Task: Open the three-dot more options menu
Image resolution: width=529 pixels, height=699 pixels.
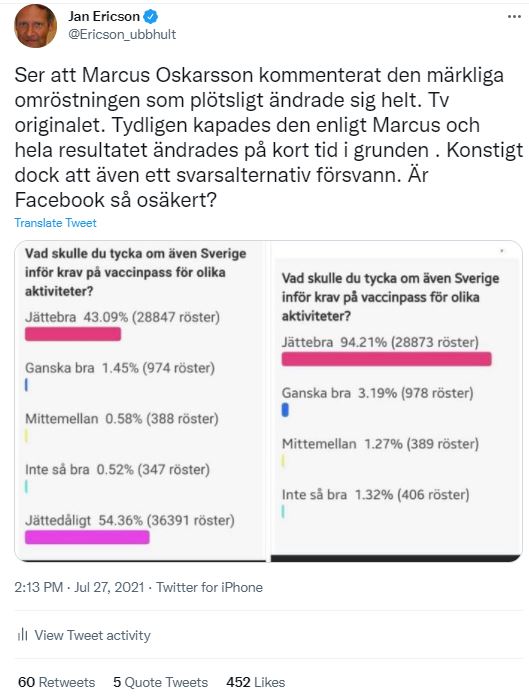Action: click(514, 16)
